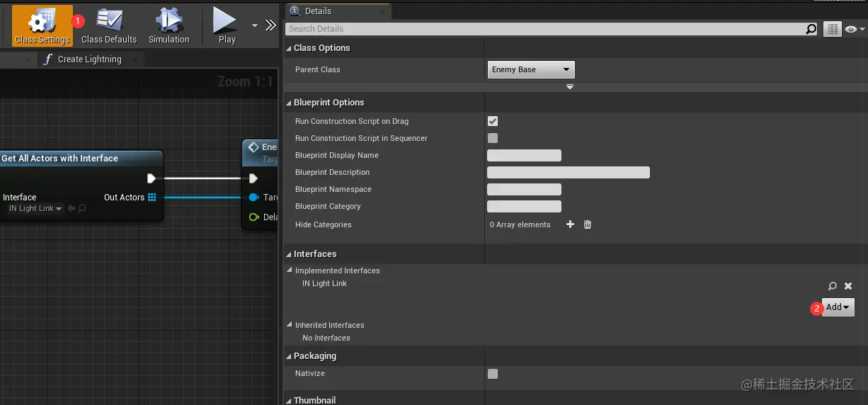868x405 pixels.
Task: Click the Blueprint Namespace field
Action: pyautogui.click(x=524, y=189)
